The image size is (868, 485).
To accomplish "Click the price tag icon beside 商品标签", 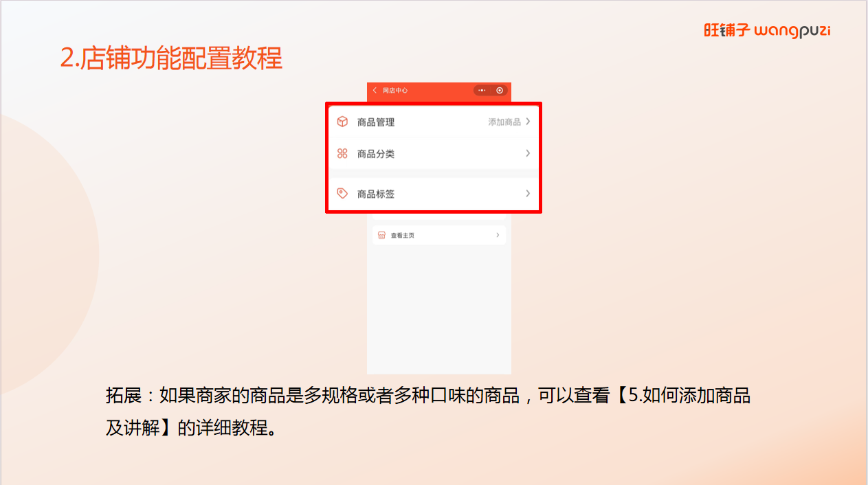I will coord(342,194).
